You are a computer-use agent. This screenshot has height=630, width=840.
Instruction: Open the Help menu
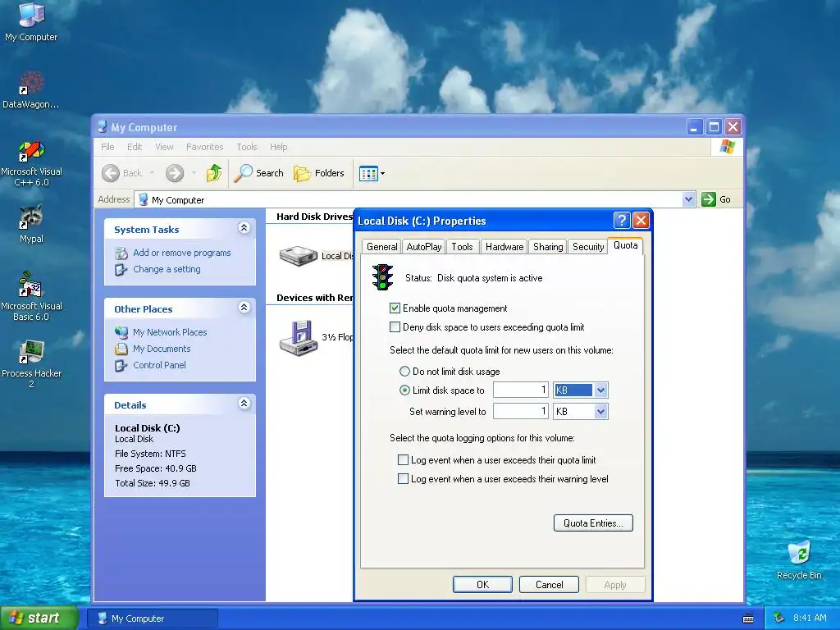click(x=279, y=147)
